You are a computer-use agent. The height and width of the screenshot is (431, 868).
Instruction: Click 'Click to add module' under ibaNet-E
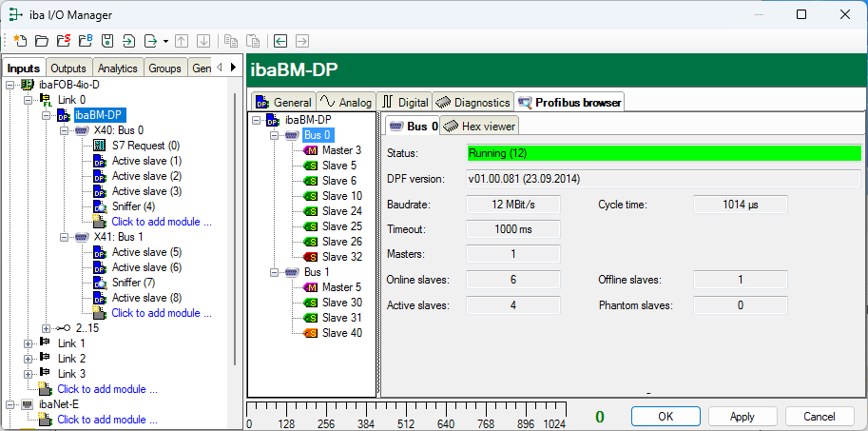click(x=107, y=420)
